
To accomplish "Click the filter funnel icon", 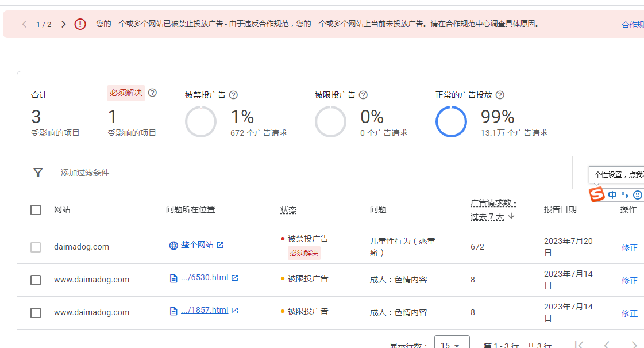I will pos(38,173).
